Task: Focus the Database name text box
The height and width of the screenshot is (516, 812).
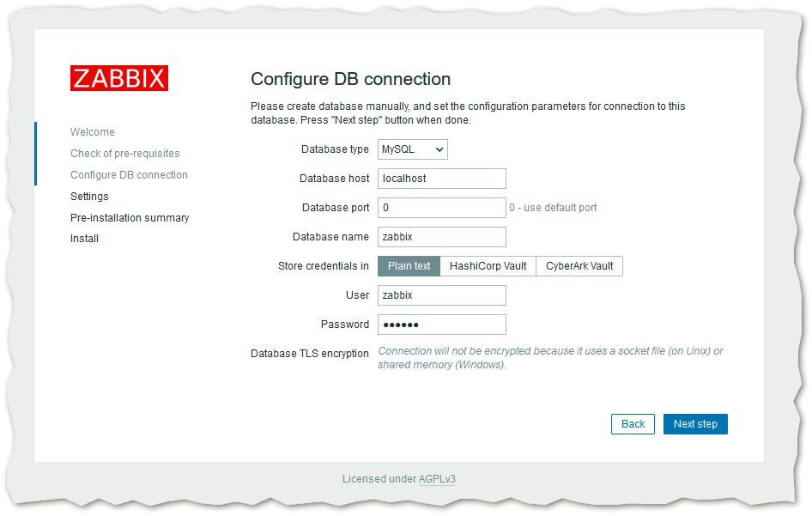Action: click(441, 237)
